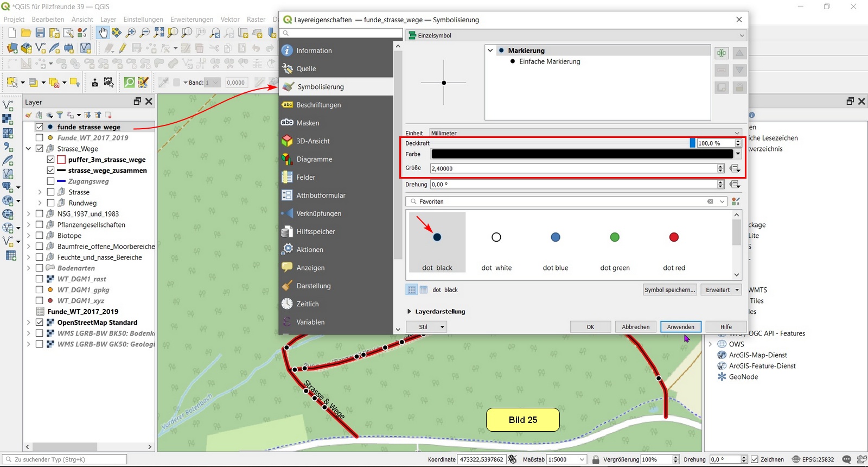Click data-defined override icon next to Größe

735,168
